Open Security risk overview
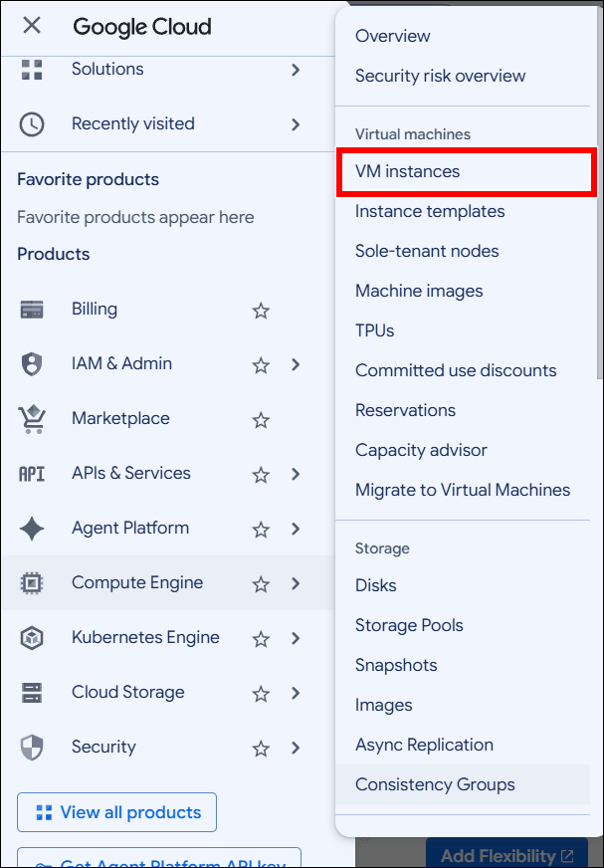Image resolution: width=604 pixels, height=868 pixels. [x=440, y=76]
